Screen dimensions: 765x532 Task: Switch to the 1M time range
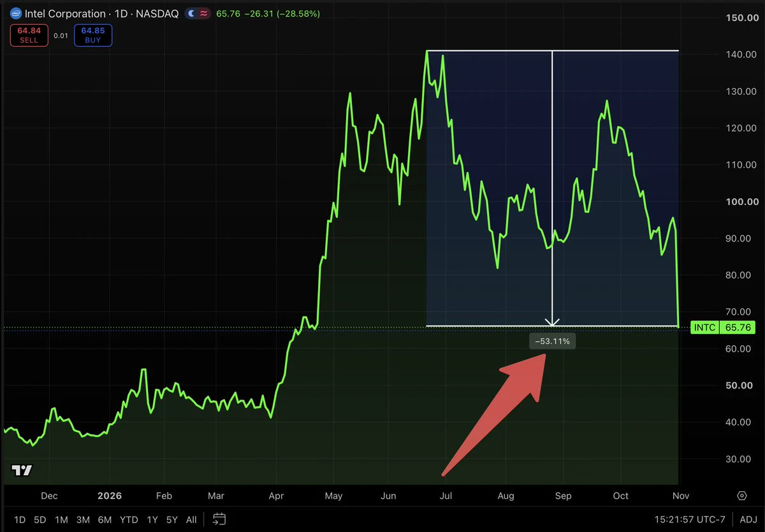coord(61,519)
